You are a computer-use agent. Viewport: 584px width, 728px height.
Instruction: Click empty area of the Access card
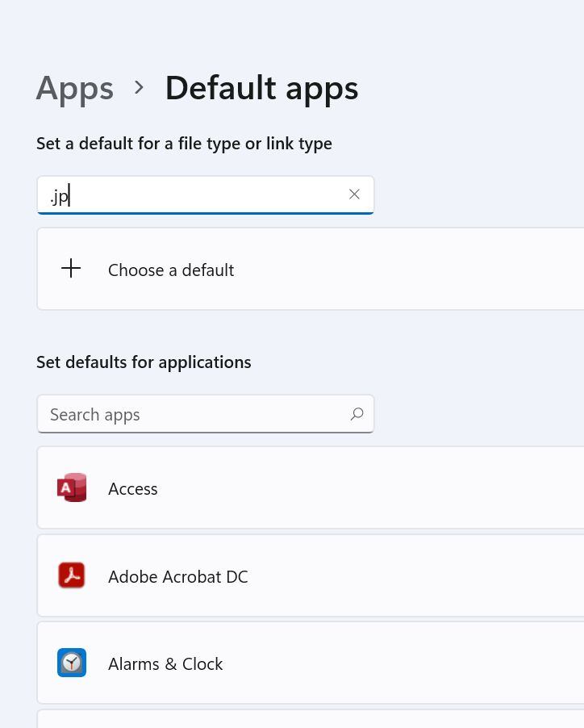[371, 487]
